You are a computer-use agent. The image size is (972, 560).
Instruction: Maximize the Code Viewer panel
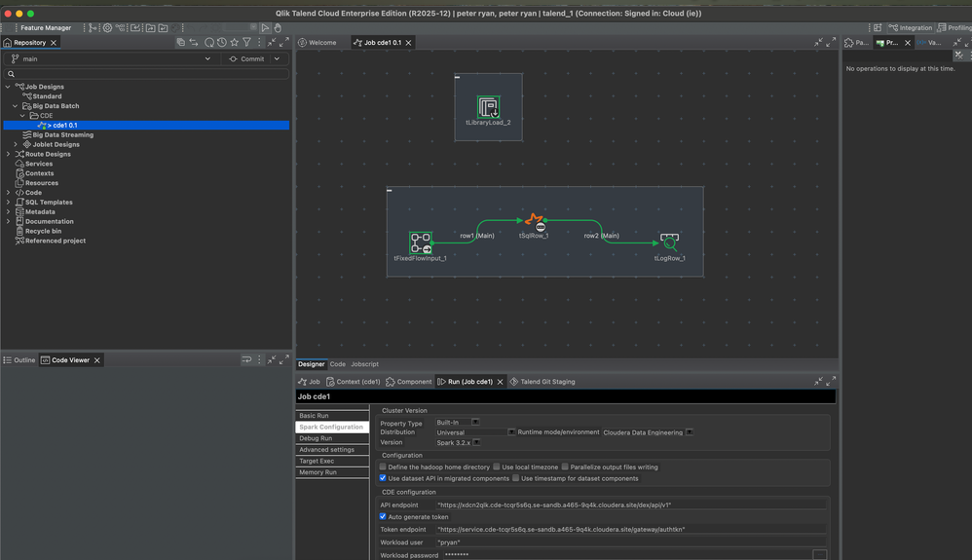284,359
